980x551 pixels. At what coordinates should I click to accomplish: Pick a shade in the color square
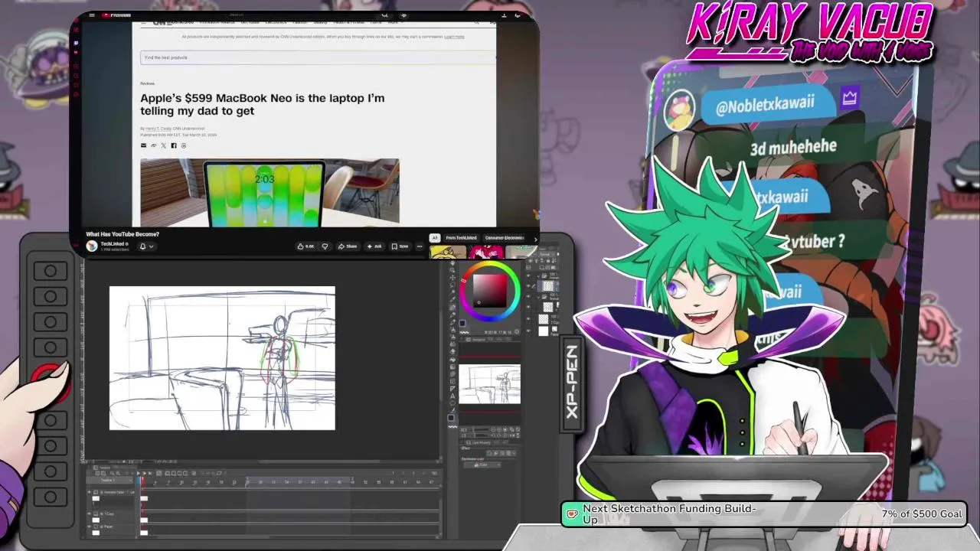pos(490,291)
